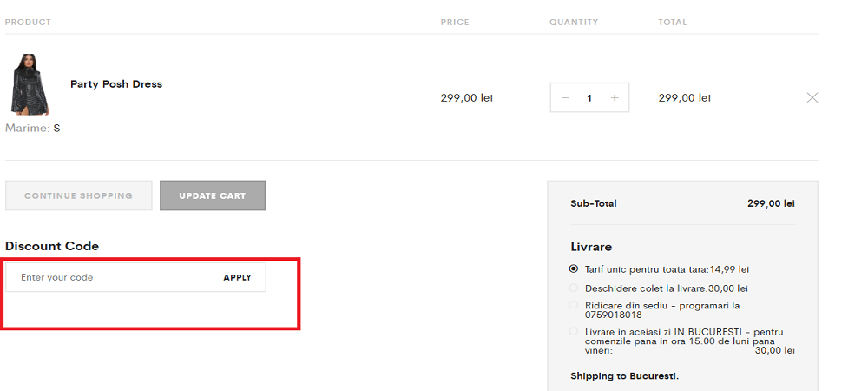Viewport: 868px width, 391px height.
Task: Click the Marime: S size text
Action: click(x=33, y=128)
